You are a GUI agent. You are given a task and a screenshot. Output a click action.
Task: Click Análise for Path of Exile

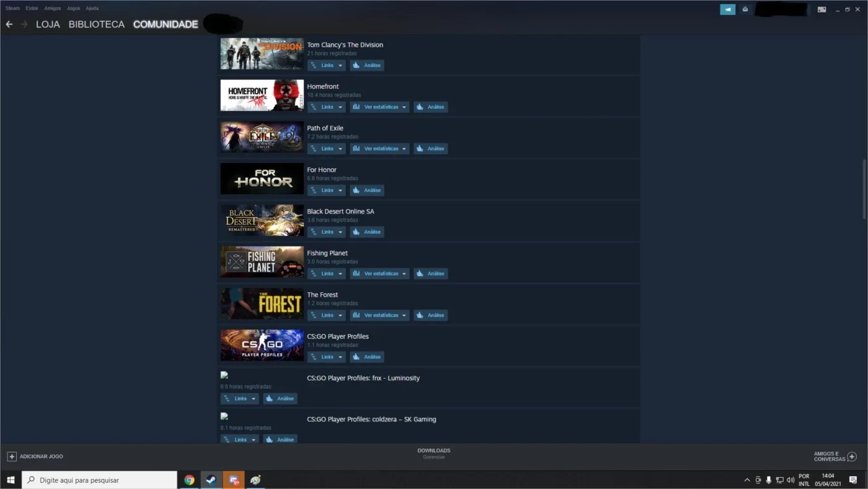tap(430, 148)
